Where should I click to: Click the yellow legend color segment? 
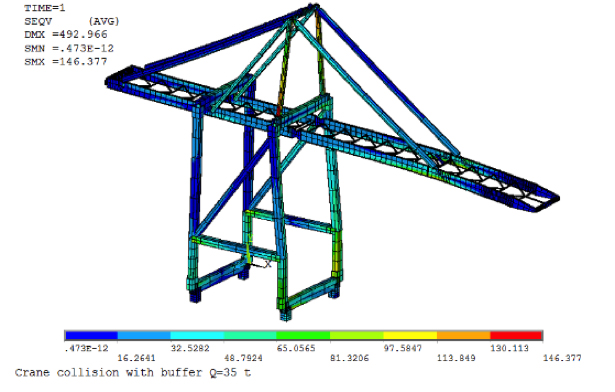pyautogui.click(x=410, y=335)
